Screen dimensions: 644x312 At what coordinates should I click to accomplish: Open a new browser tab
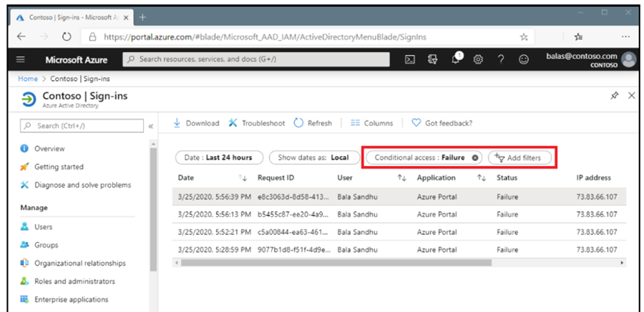[x=142, y=17]
